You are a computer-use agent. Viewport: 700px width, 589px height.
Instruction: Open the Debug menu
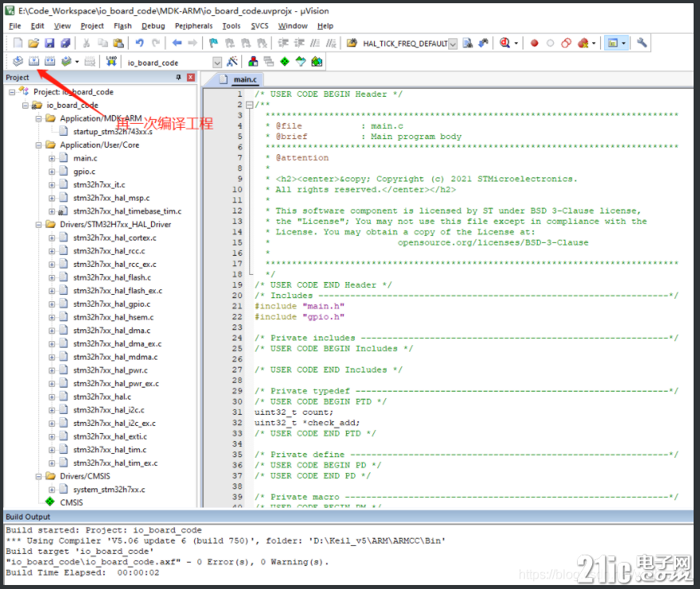click(153, 26)
